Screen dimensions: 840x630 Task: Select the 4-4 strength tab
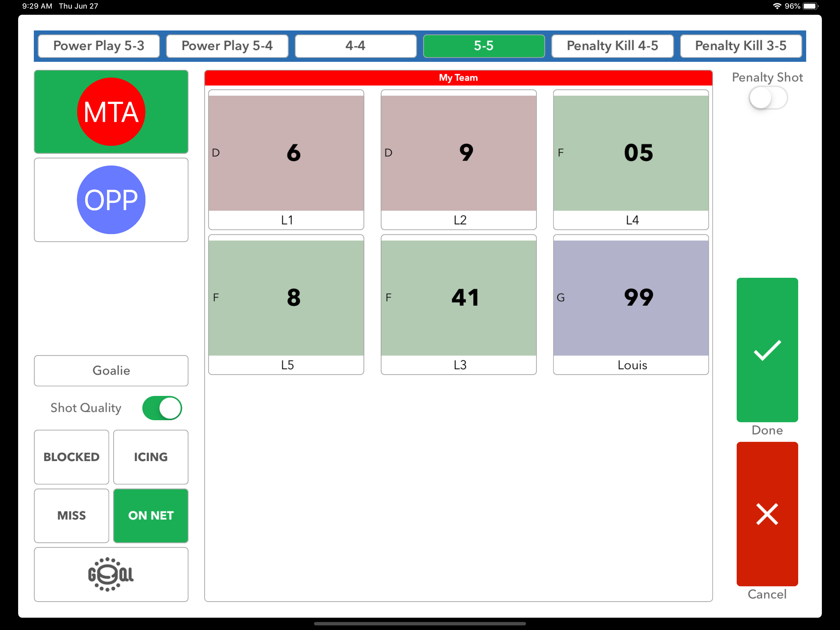(x=355, y=46)
